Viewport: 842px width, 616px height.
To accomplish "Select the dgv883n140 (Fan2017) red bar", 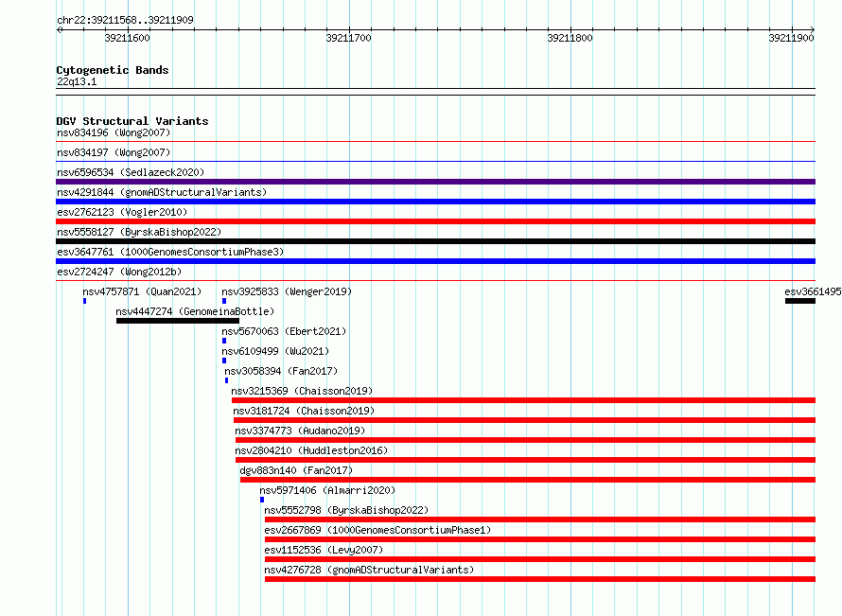I will (528, 480).
